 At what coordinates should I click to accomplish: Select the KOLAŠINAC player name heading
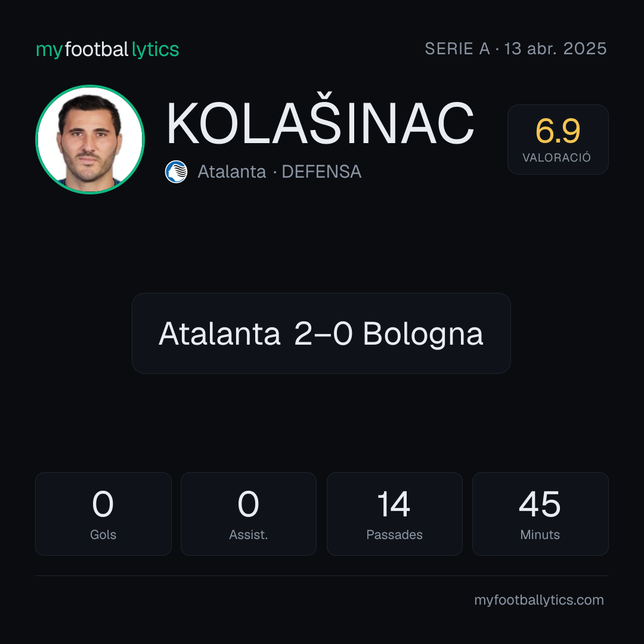[320, 122]
